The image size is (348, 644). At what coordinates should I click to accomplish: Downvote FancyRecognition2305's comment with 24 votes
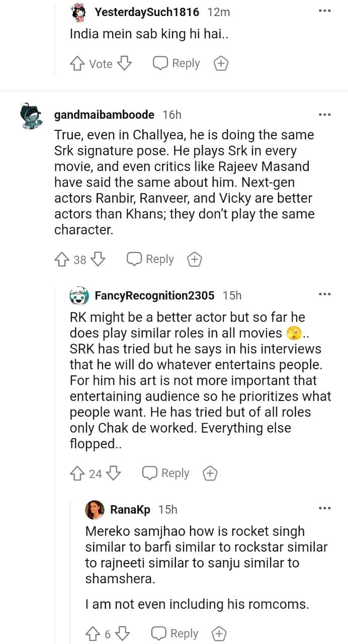(114, 473)
